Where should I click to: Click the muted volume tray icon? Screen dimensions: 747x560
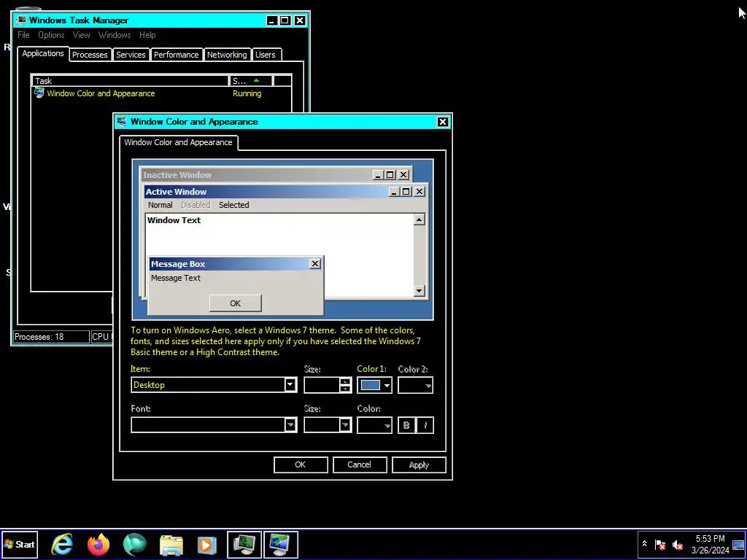click(678, 544)
